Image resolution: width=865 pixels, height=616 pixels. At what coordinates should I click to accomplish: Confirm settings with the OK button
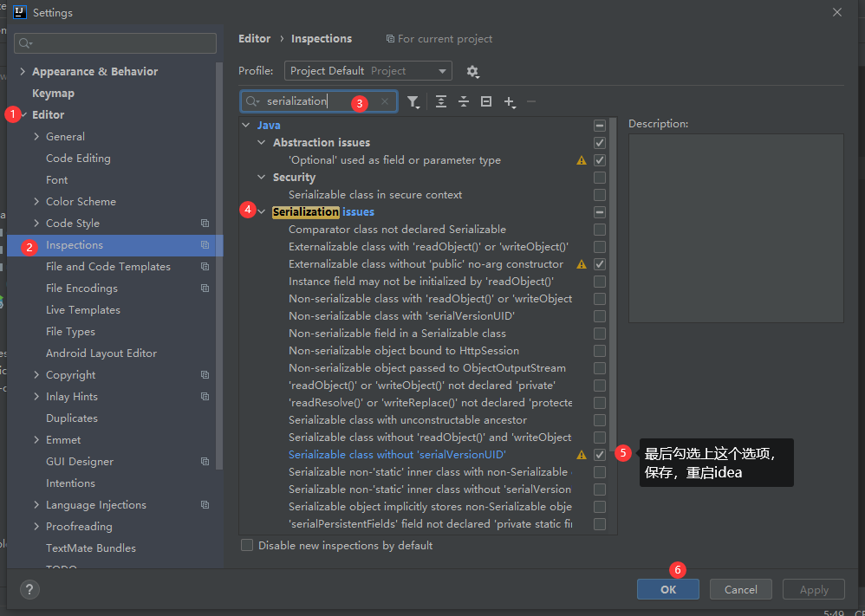pos(667,588)
